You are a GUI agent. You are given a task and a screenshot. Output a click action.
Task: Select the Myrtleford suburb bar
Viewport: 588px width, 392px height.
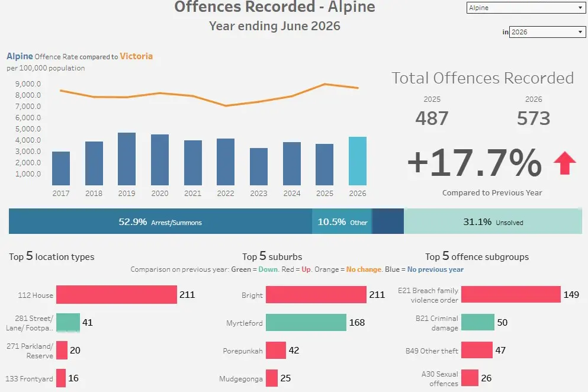click(306, 322)
